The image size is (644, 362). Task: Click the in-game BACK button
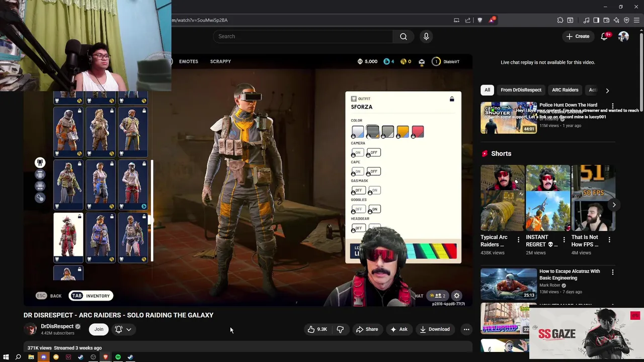tap(49, 296)
